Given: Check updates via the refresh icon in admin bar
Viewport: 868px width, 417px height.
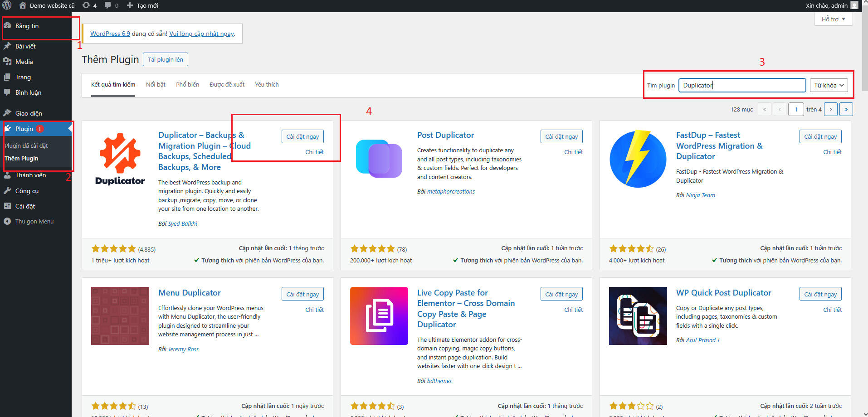Looking at the screenshot, I should coord(86,5).
